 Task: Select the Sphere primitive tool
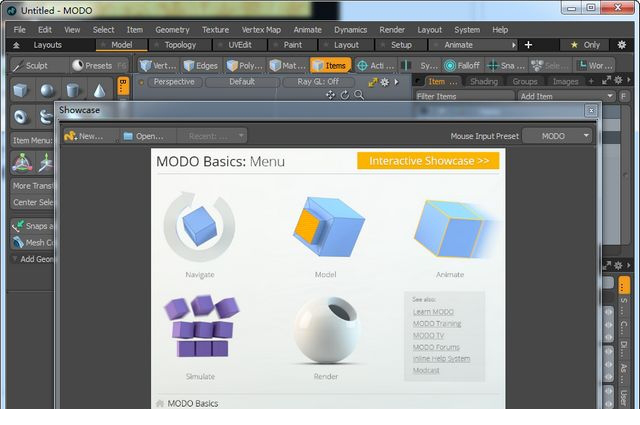click(47, 90)
